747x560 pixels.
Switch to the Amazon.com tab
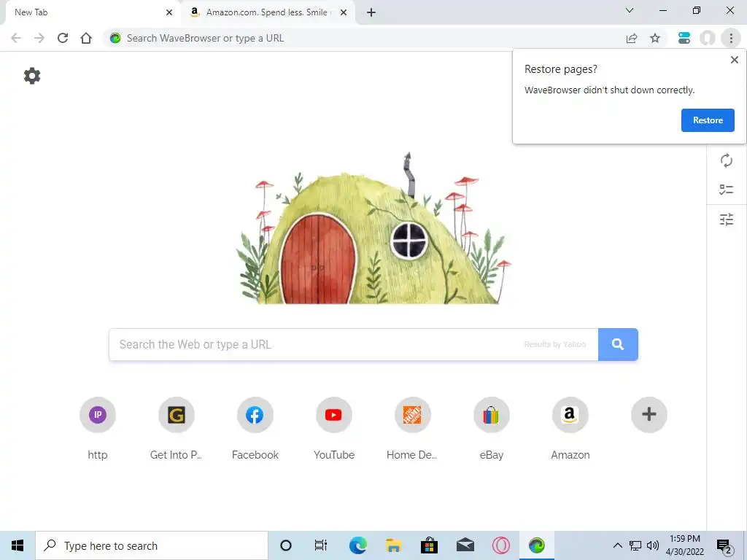(x=268, y=12)
